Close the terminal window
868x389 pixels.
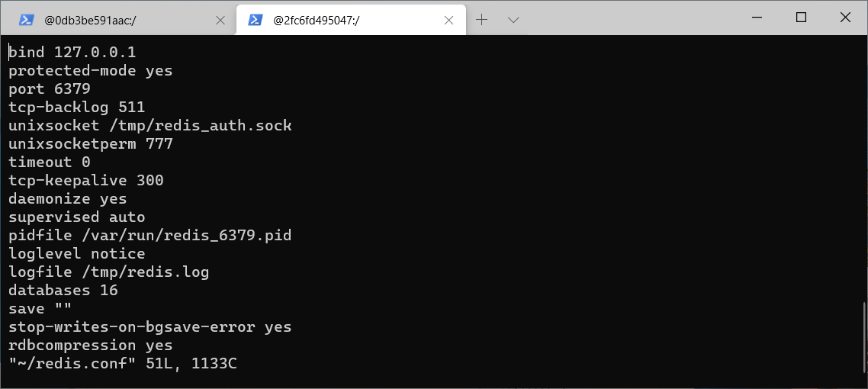point(845,18)
